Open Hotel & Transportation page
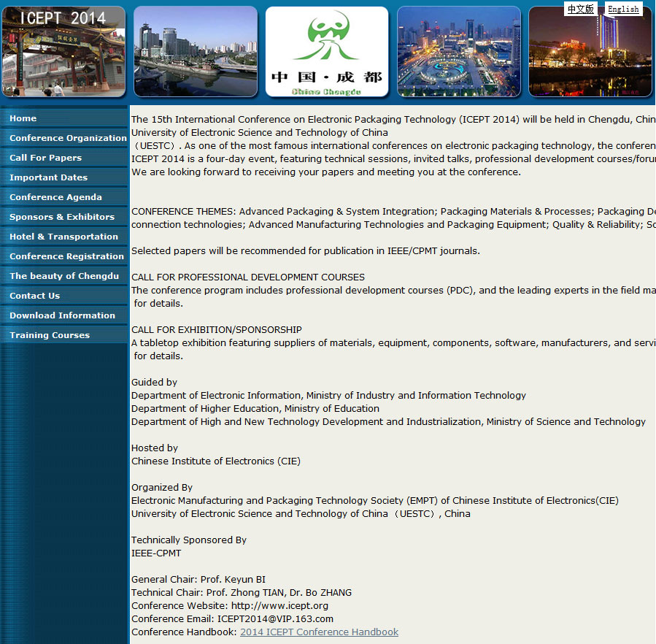The image size is (656, 644). [63, 237]
